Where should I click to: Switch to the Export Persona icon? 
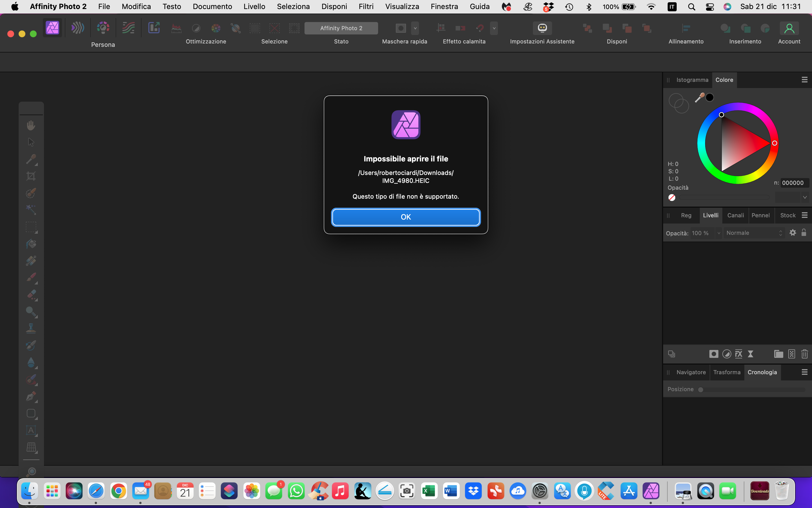(154, 28)
